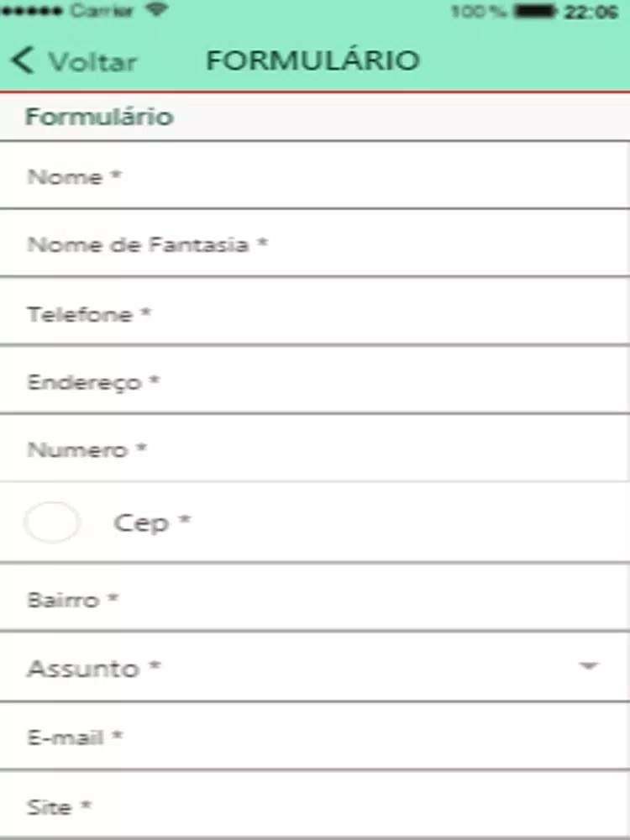Open the Assunto selection field
Screen dimensions: 630x840
[x=315, y=666]
